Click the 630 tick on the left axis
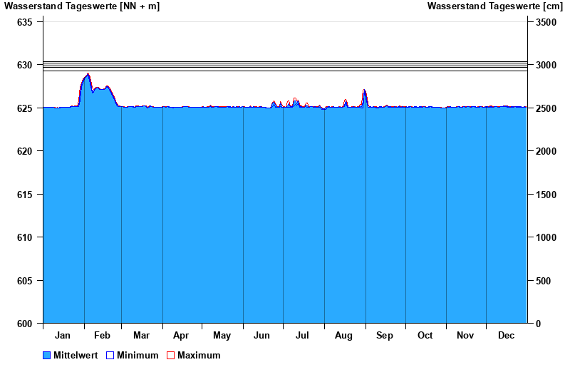Viewport: 570px width, 392px height. tap(24, 66)
